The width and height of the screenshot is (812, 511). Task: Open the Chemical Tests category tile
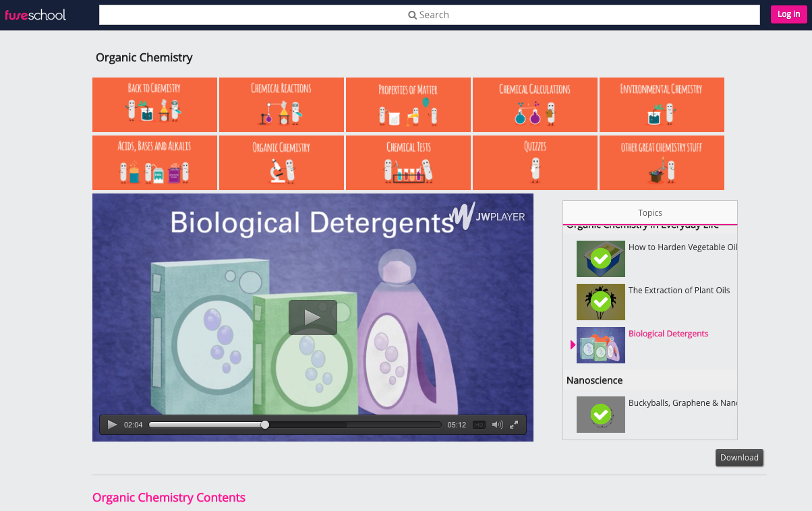408,162
